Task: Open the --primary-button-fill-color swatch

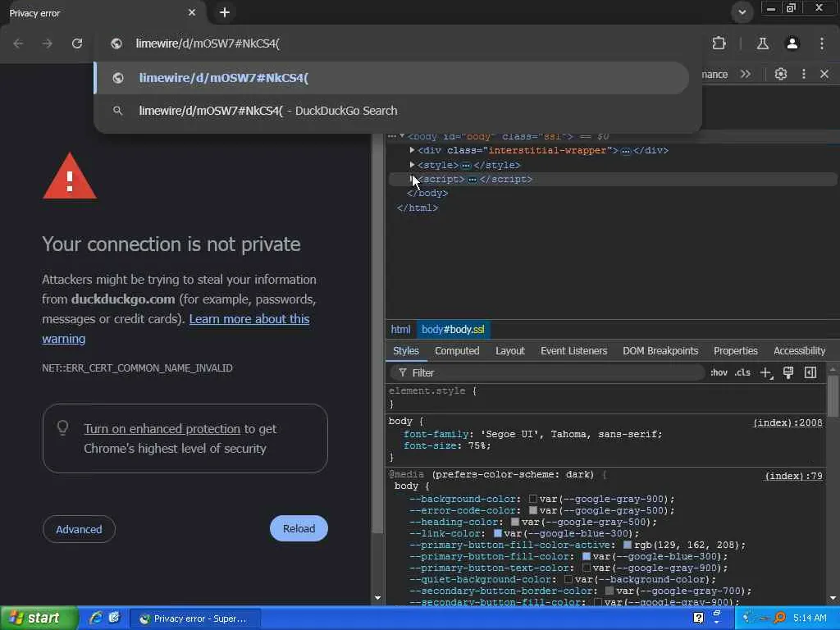Action: (x=587, y=556)
